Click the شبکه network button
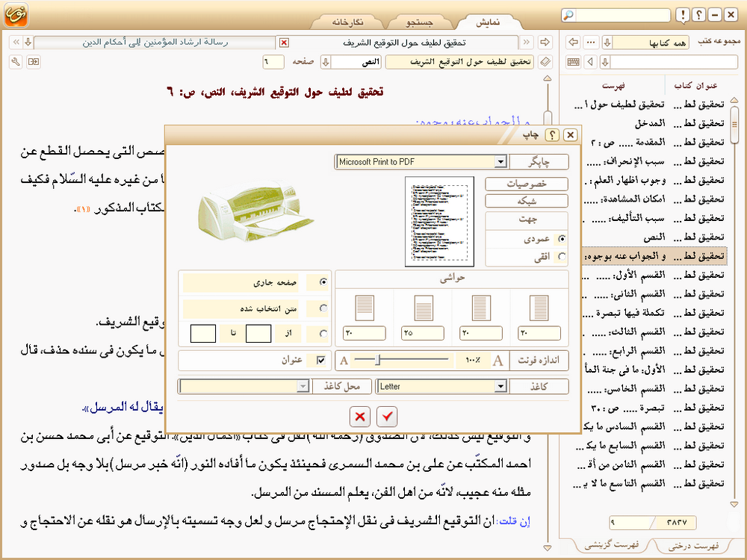This screenshot has width=747, height=560. click(x=527, y=202)
